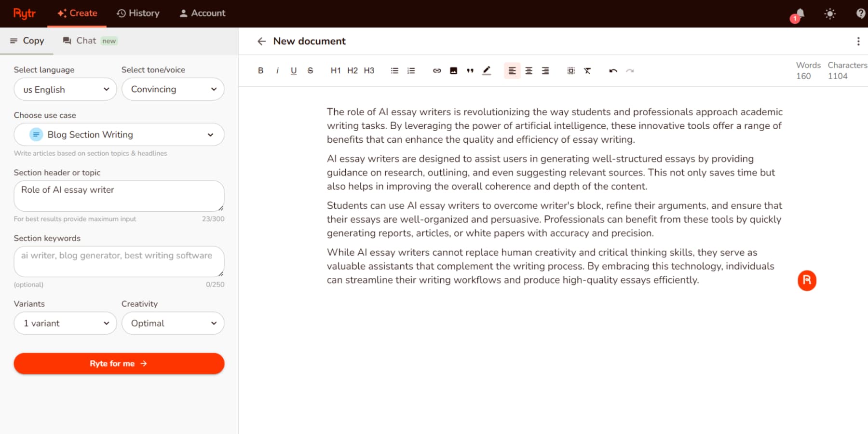868x434 pixels.
Task: Create a bulleted list
Action: coord(394,70)
